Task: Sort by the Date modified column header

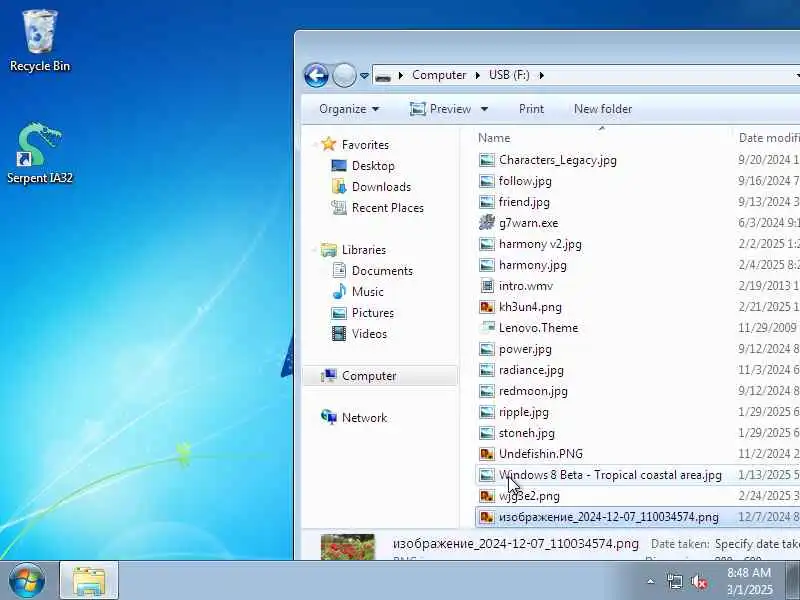Action: 769,138
